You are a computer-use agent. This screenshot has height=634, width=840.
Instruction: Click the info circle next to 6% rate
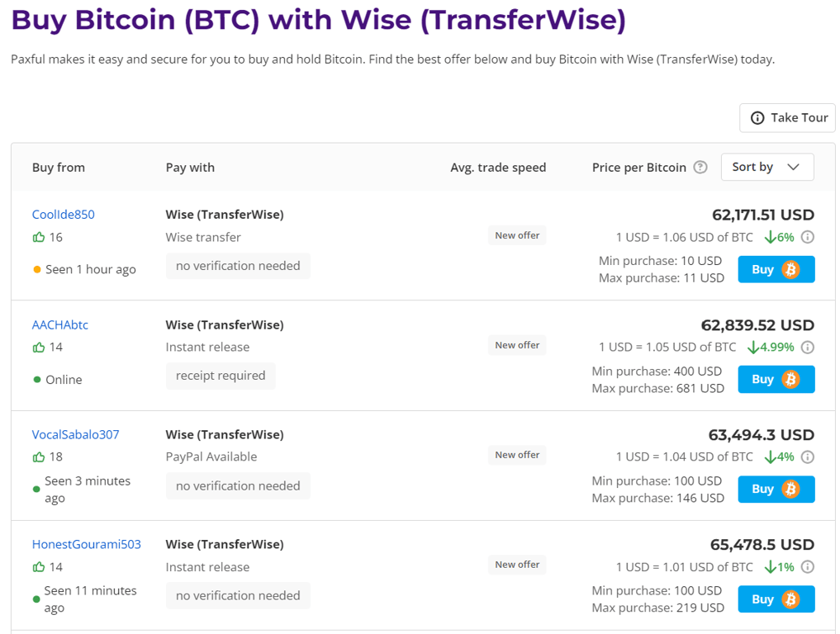pyautogui.click(x=808, y=237)
